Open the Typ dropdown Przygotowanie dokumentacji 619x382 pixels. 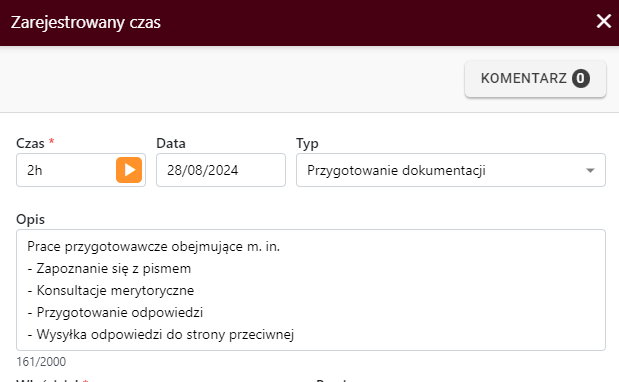point(451,170)
